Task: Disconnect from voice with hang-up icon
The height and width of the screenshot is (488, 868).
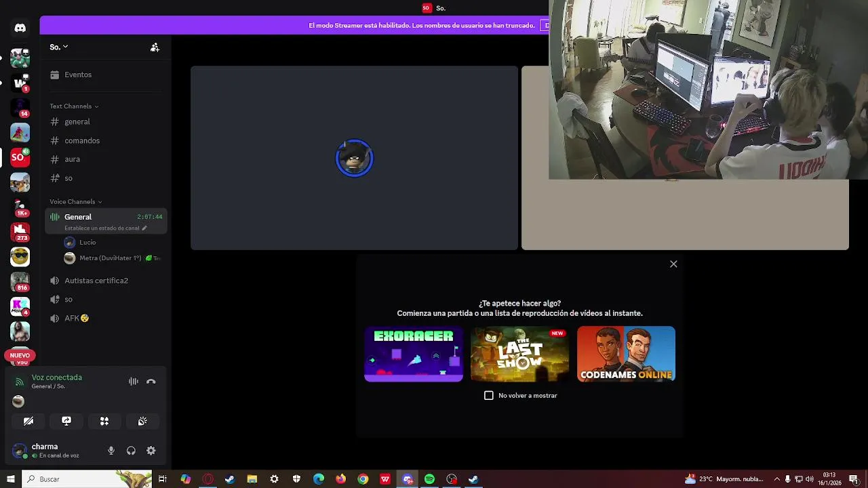Action: coord(151,382)
